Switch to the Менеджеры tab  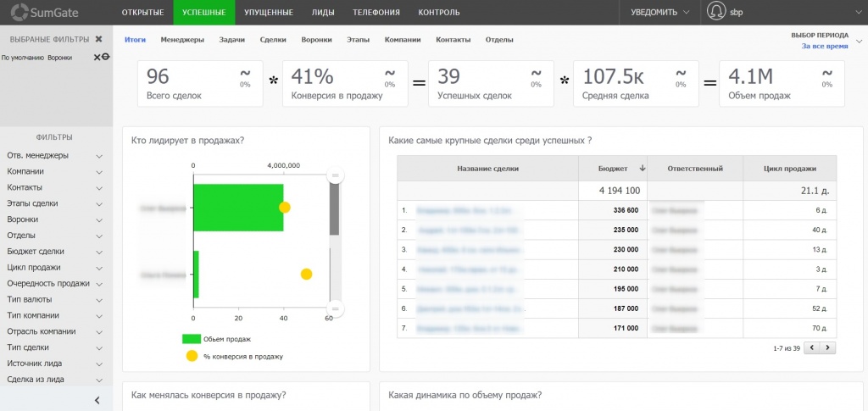coord(182,40)
